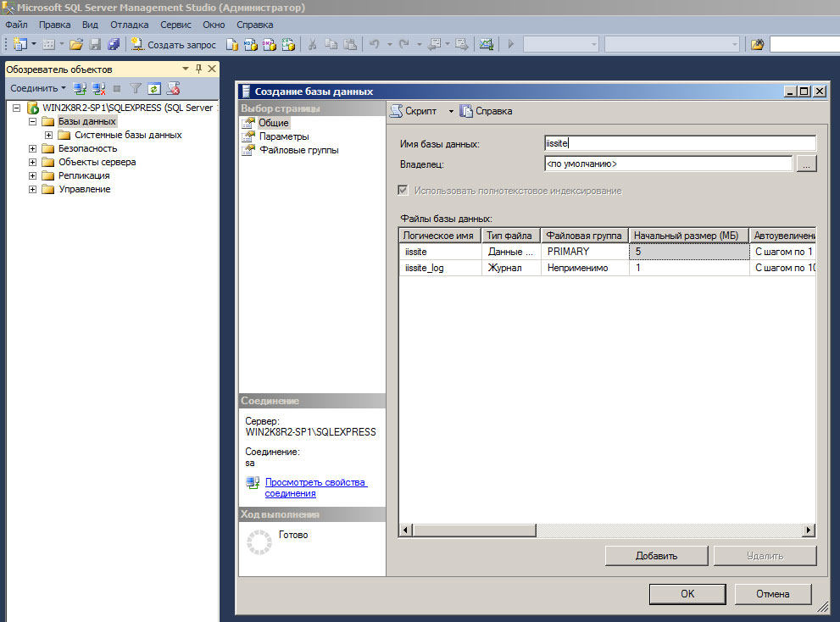Image resolution: width=840 pixels, height=622 pixels.
Task: Click Connect Object Explorer icon
Action: (80, 88)
